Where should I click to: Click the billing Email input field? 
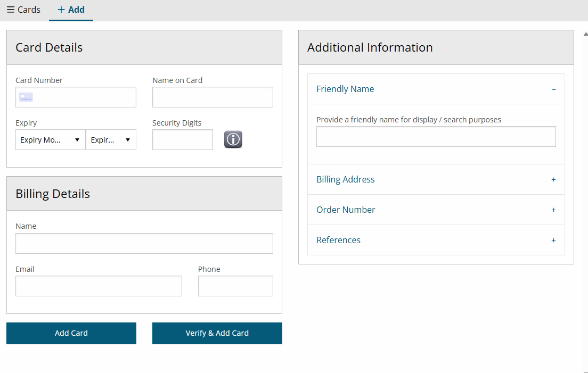pos(99,286)
